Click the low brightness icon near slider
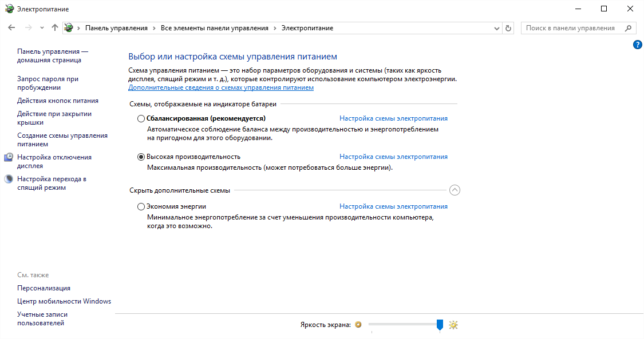The image size is (644, 339). 358,325
